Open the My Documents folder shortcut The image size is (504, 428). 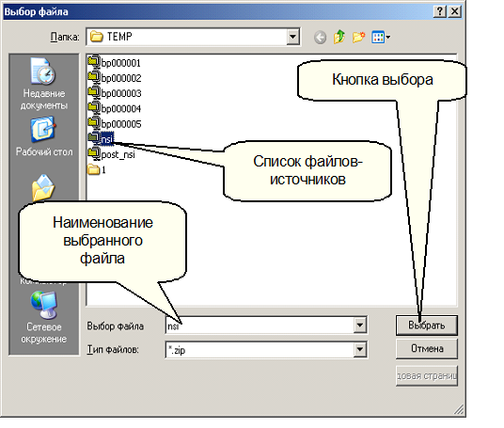point(43,188)
